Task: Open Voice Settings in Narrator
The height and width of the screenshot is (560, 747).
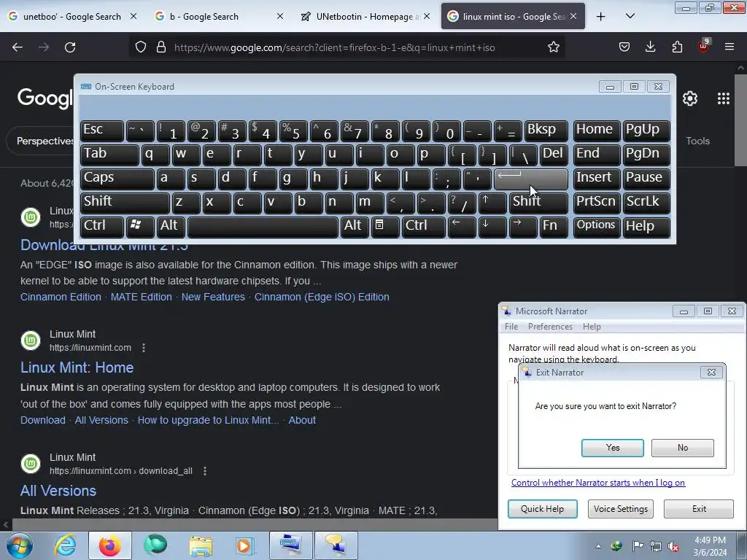Action: pos(620,508)
